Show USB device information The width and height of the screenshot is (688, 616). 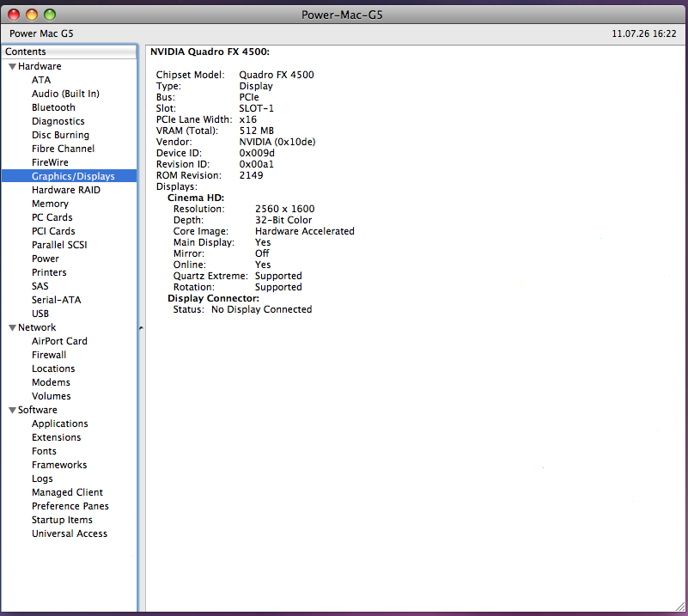click(40, 314)
